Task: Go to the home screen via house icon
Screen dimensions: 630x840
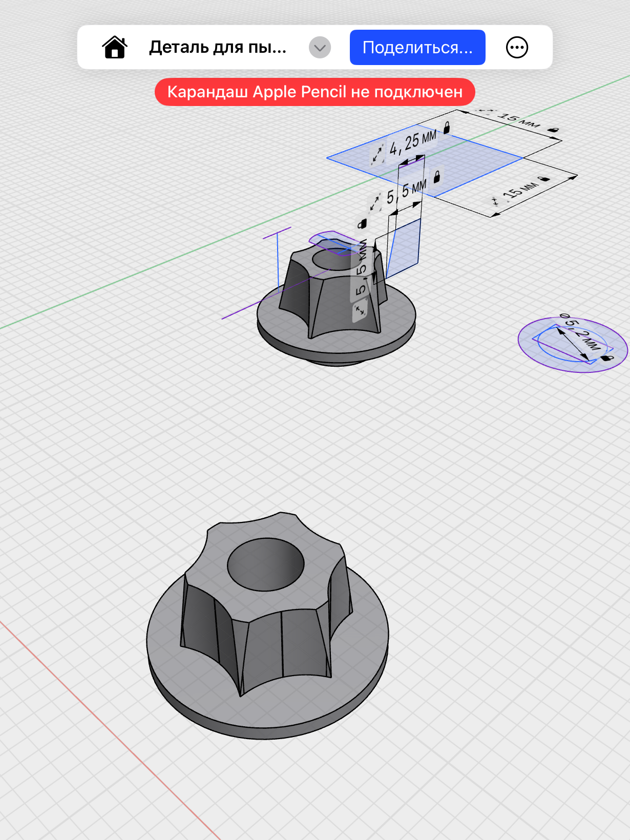Action: coord(115,48)
